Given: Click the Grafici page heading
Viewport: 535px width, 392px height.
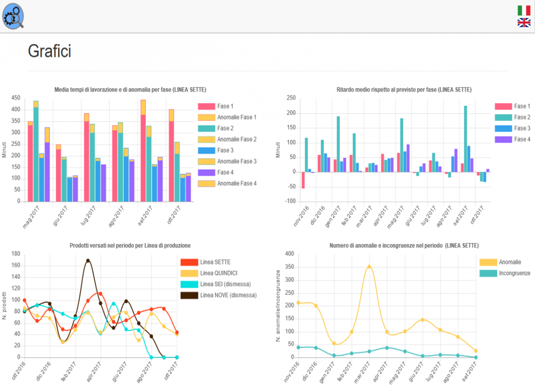Looking at the screenshot, I should pyautogui.click(x=49, y=52).
